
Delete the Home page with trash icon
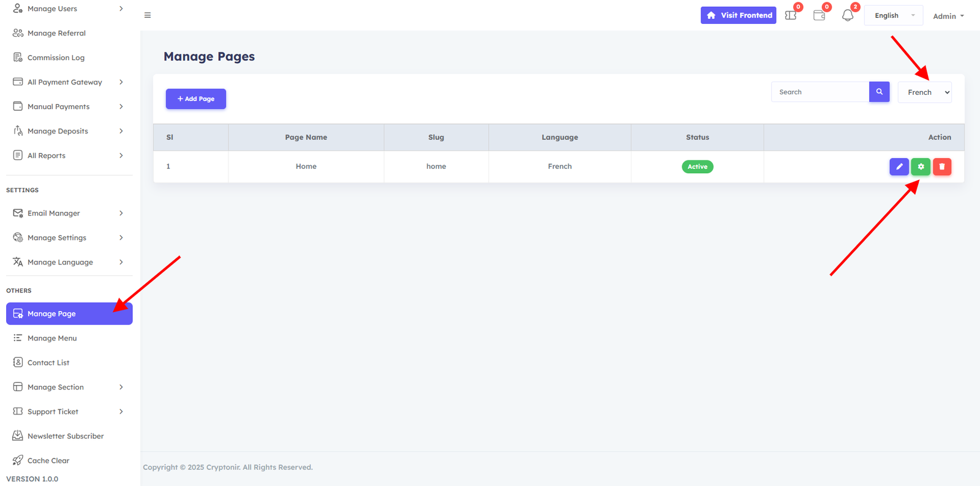pyautogui.click(x=942, y=166)
